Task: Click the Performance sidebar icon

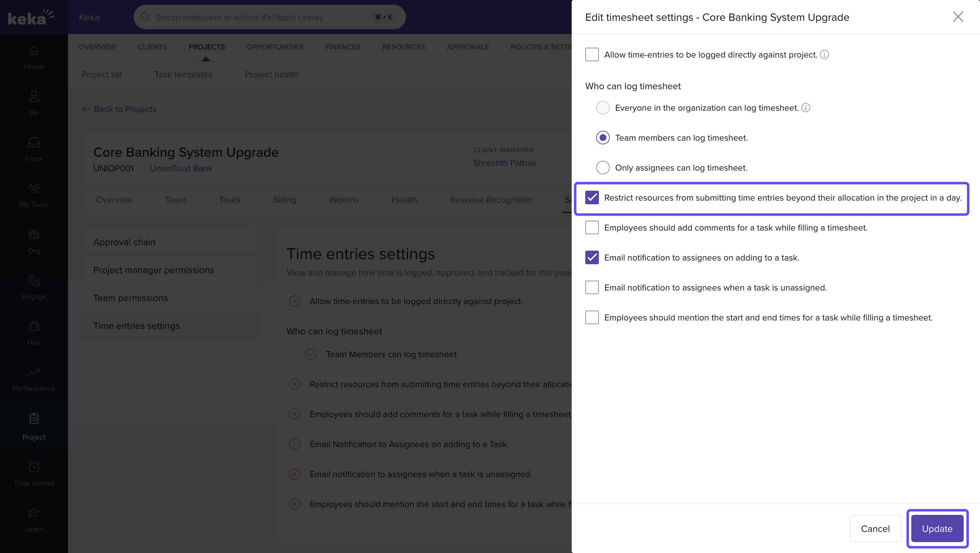Action: pyautogui.click(x=34, y=373)
